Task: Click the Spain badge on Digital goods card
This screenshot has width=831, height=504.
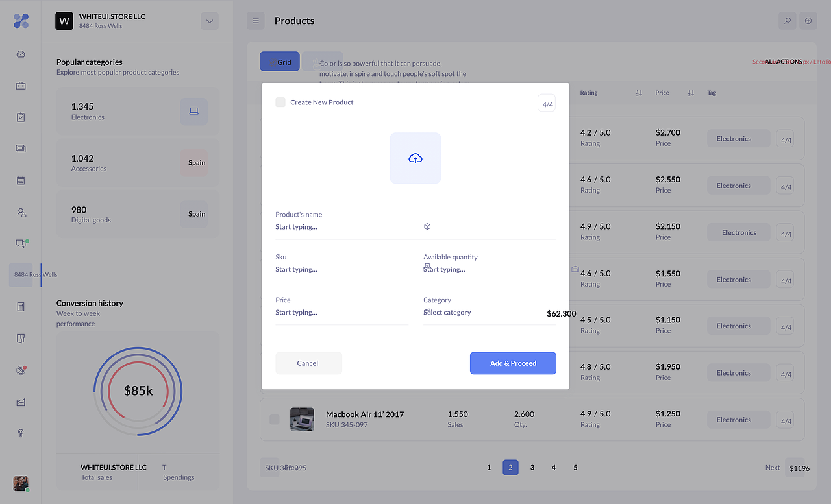Action: [193, 214]
